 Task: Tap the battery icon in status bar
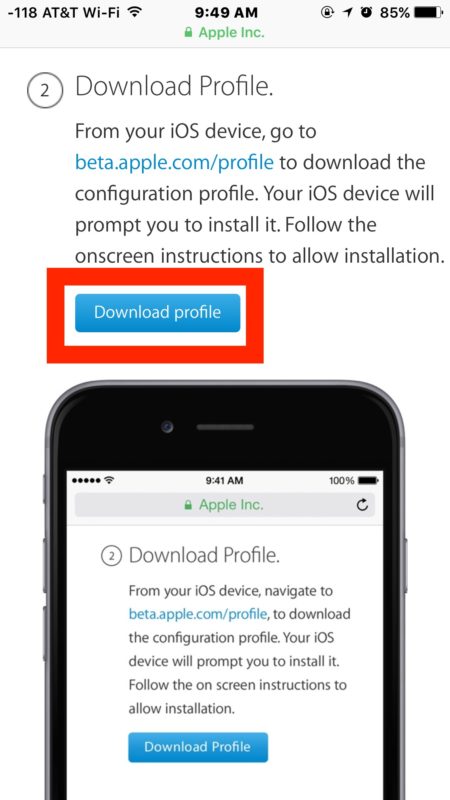pos(428,12)
